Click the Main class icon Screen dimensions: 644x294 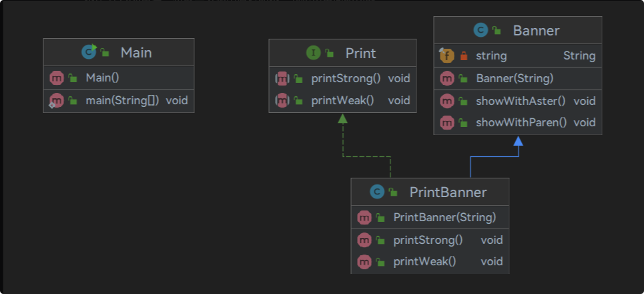[89, 52]
